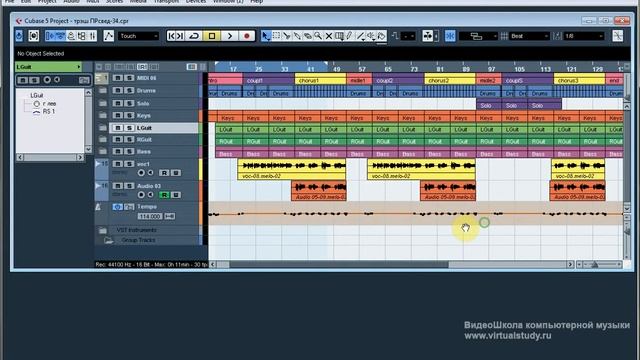Solo the Keys folder track
The image size is (640, 360).
pos(129,116)
